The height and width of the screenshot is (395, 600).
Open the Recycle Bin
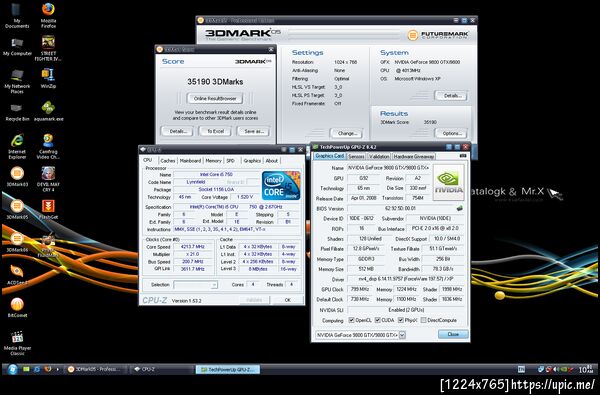click(x=17, y=113)
